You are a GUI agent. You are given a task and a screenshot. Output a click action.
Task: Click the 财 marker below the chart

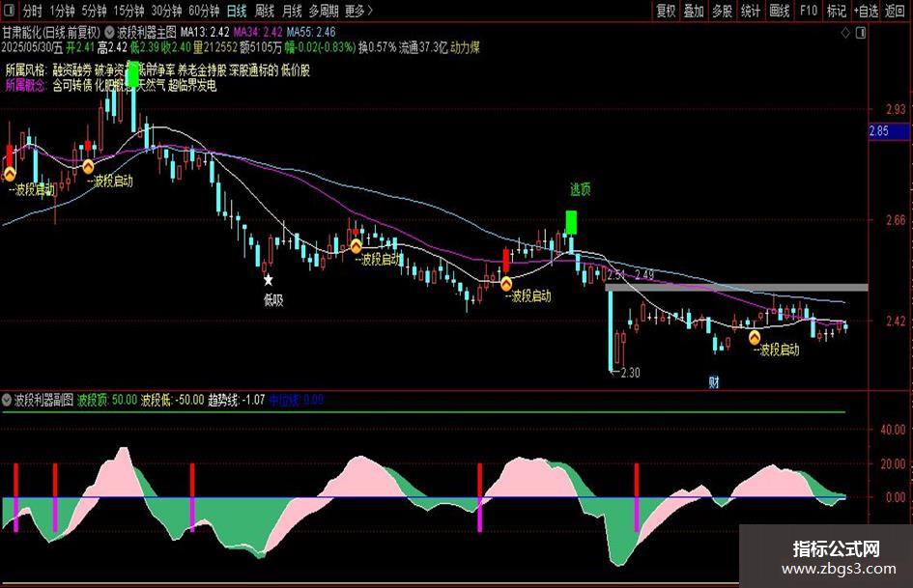click(x=714, y=382)
